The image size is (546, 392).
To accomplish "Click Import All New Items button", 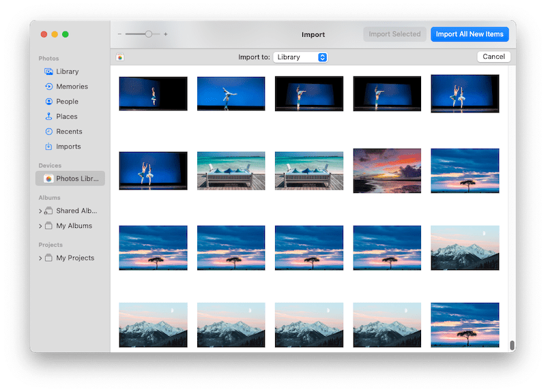I will click(x=469, y=34).
